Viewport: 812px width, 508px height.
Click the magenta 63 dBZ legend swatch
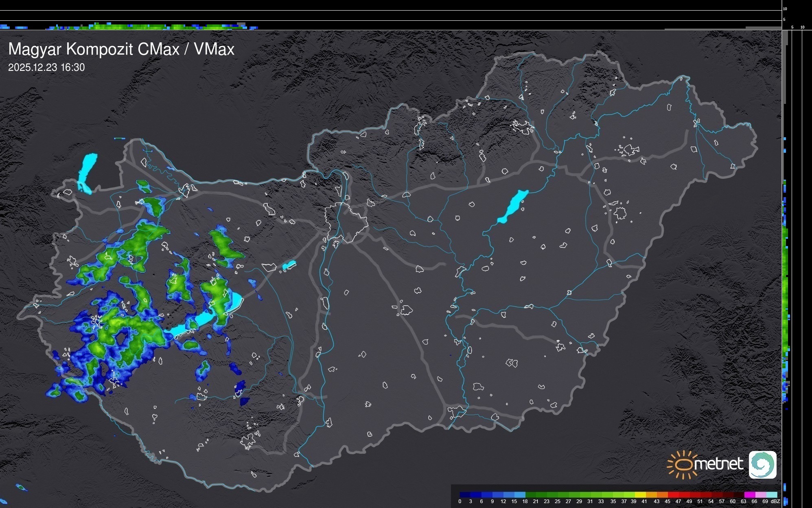click(x=749, y=495)
